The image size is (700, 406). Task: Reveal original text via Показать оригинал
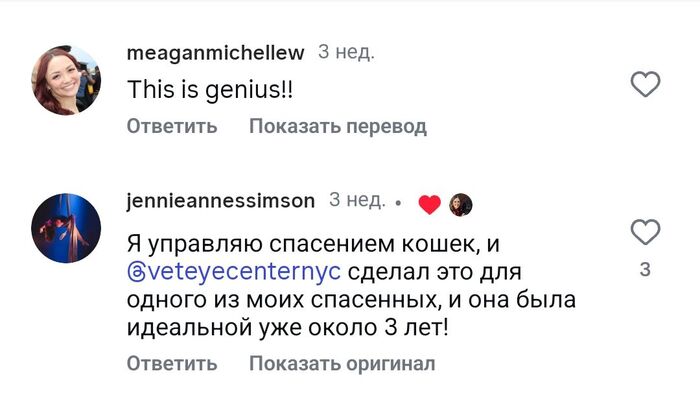point(342,364)
